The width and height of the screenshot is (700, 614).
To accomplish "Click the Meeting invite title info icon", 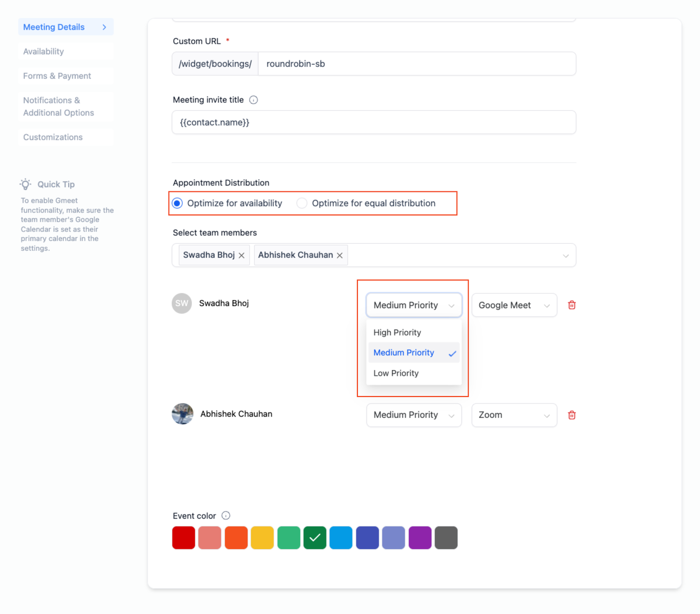I will tap(253, 100).
